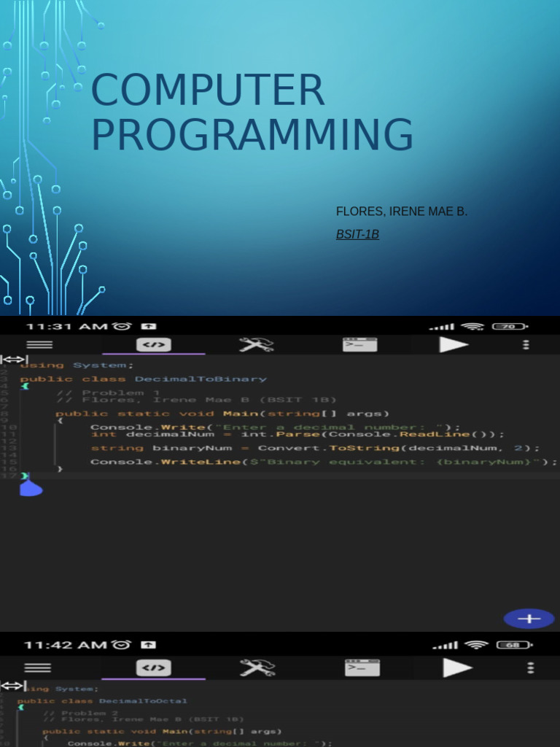Switch to the terminal console tab above DecimalToBinary
560x747 pixels.
pyautogui.click(x=360, y=344)
